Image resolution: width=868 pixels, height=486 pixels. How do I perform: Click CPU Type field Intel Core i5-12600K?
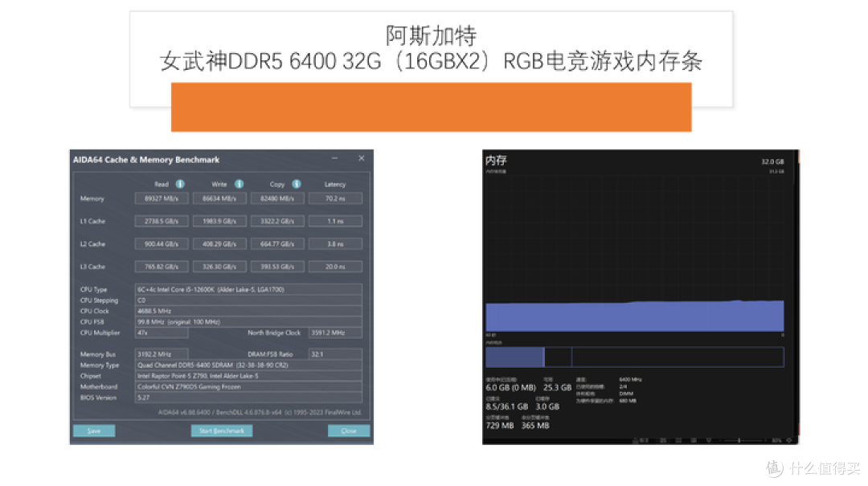pyautogui.click(x=248, y=289)
